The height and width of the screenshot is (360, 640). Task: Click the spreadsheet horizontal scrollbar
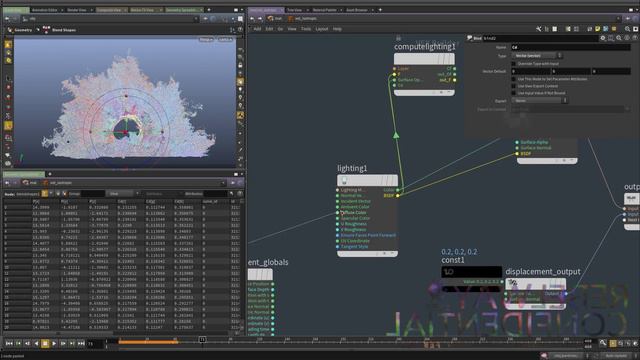(x=57, y=333)
